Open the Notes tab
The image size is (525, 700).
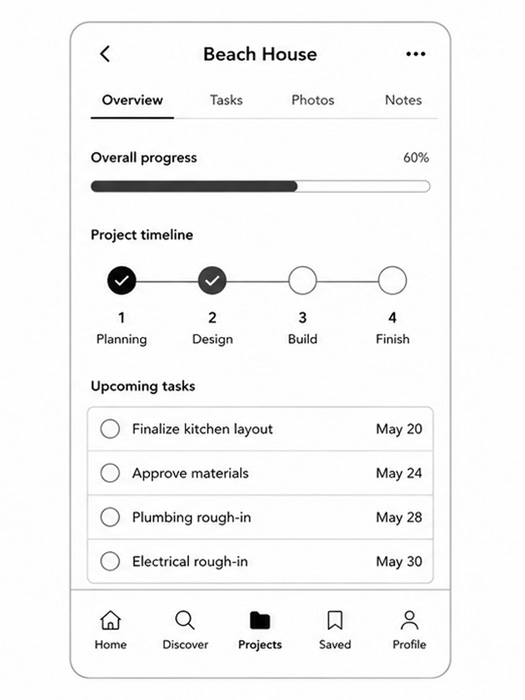(403, 100)
